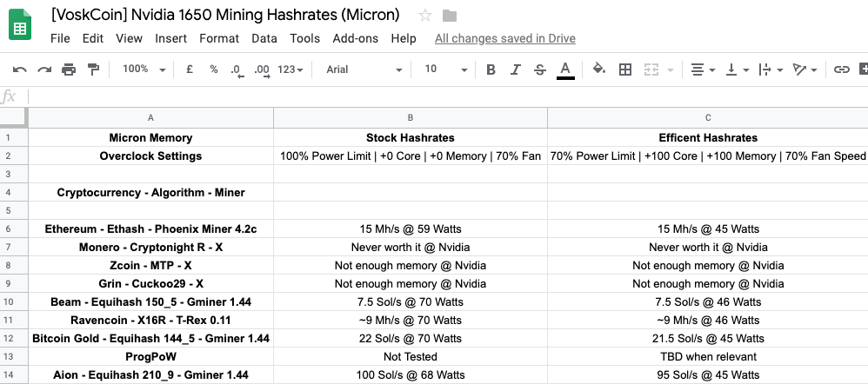The width and height of the screenshot is (868, 384).
Task: Open the font size dropdown
Action: [445, 70]
